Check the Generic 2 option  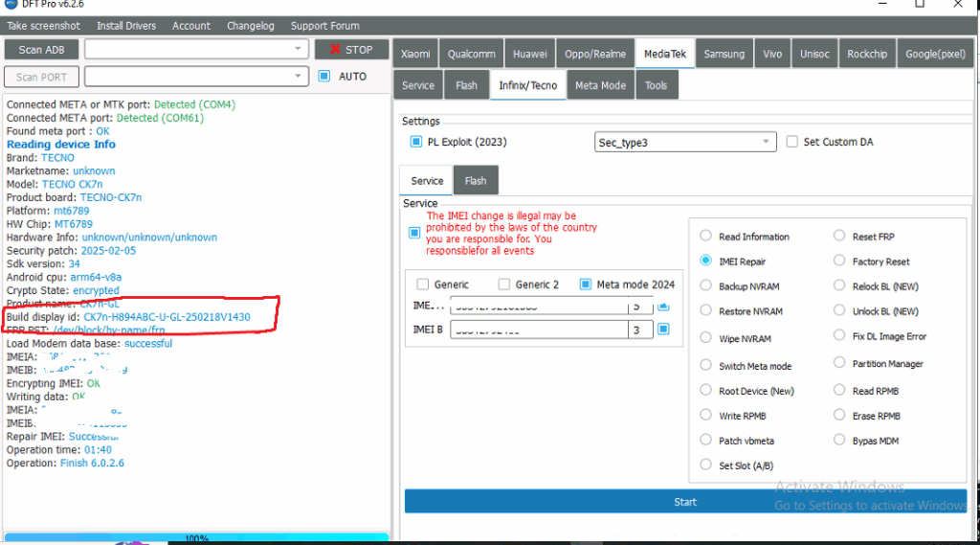point(504,284)
